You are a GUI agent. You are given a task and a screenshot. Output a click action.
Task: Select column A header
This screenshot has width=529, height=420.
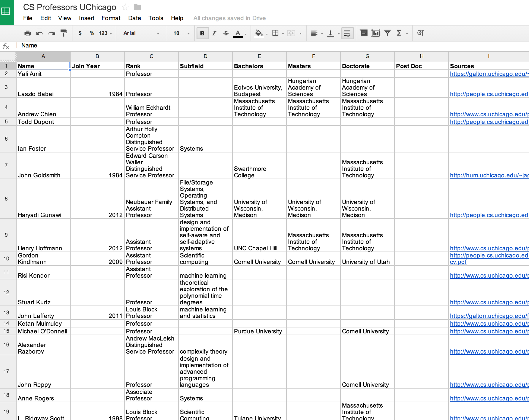pos(43,56)
